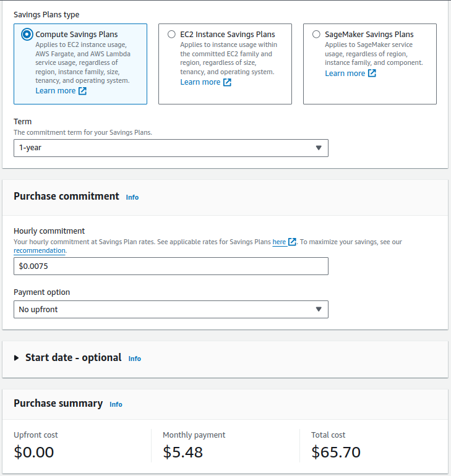Open Learn more link under Compute Savings Plans
This screenshot has width=451, height=476.
[x=61, y=91]
